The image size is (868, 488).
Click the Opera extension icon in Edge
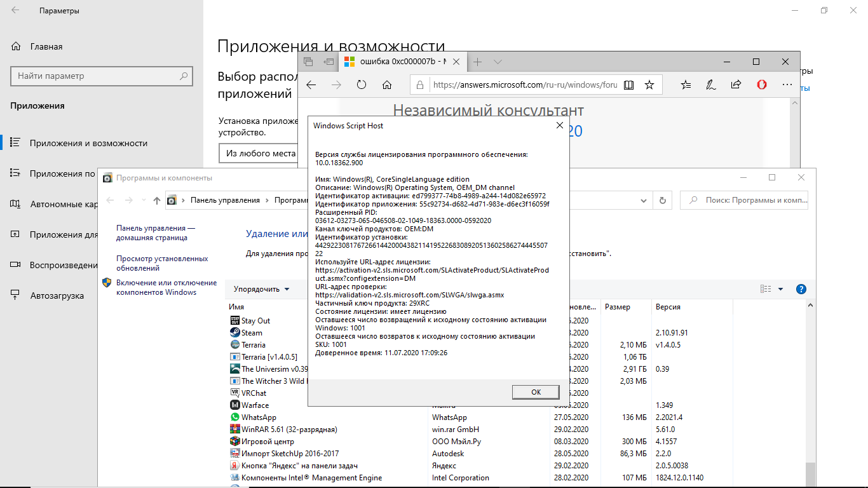pyautogui.click(x=761, y=85)
